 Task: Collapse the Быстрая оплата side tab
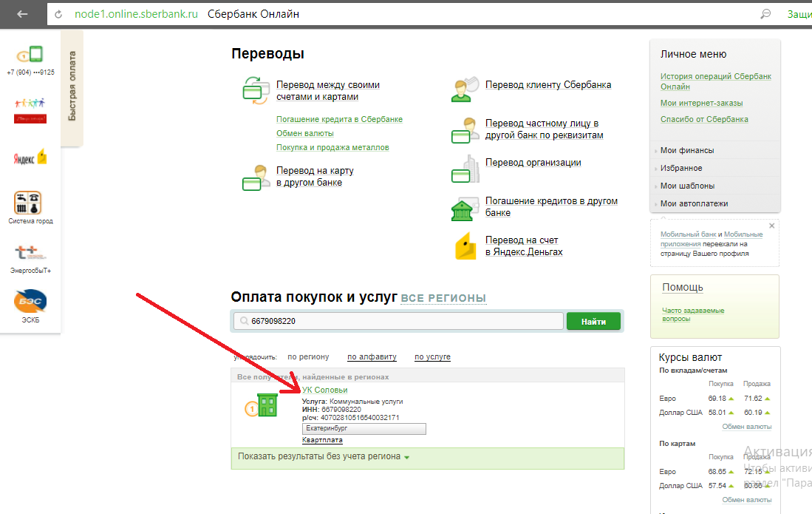pyautogui.click(x=72, y=87)
